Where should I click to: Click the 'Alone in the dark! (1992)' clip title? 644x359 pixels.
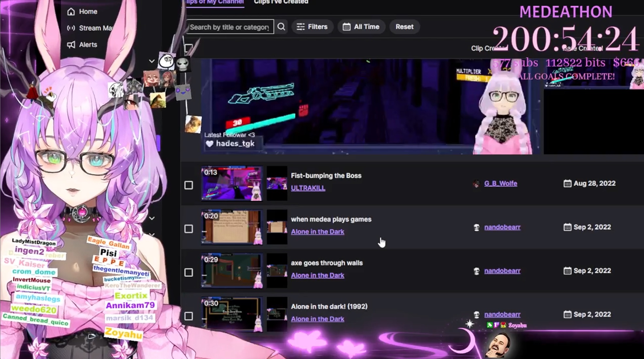(x=329, y=307)
